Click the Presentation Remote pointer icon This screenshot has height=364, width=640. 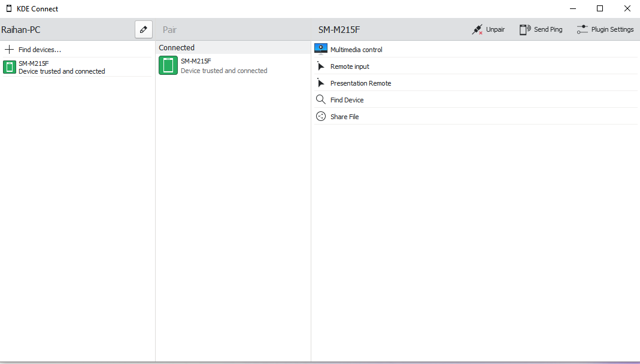[321, 83]
